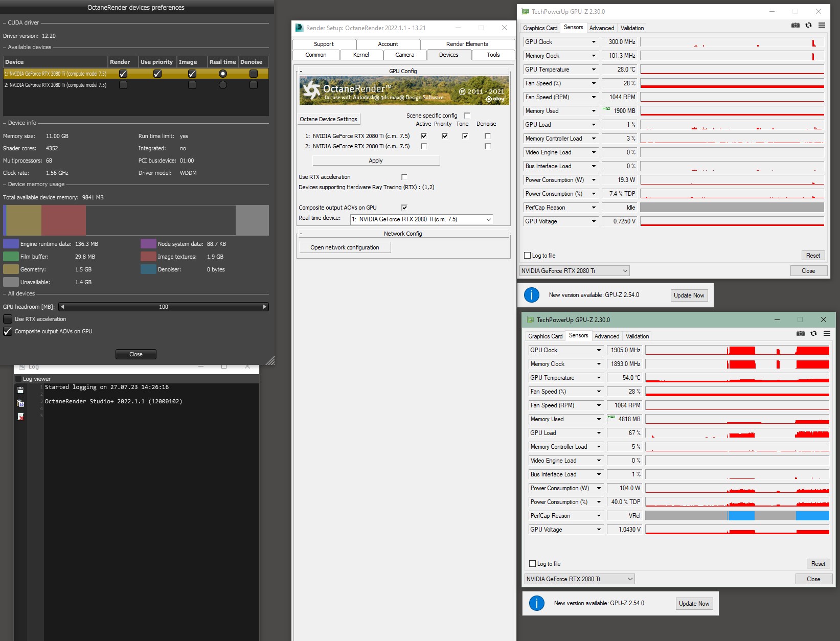Open Memory Used dropdown in upper GPU-Z window
This screenshot has height=641, width=840.
point(594,111)
